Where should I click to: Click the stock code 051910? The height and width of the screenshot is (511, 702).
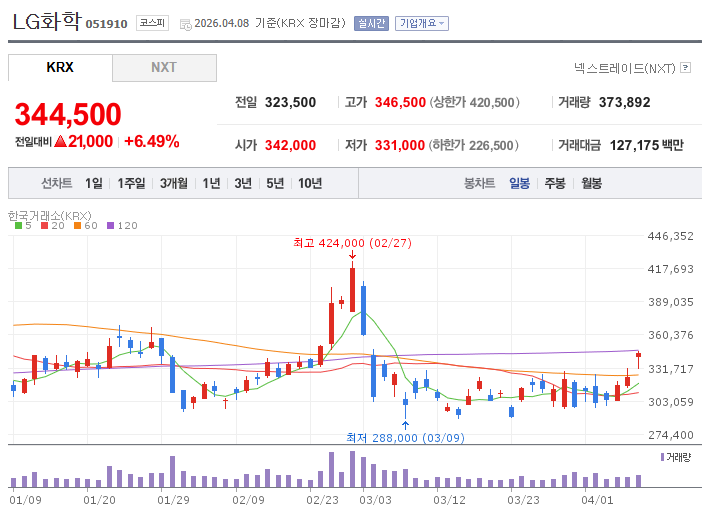coord(107,24)
